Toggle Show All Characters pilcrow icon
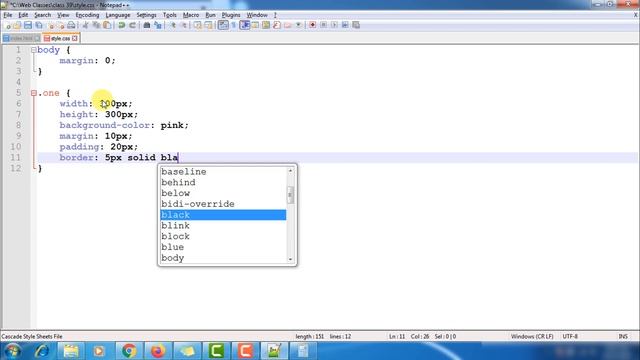640x360 pixels. [233, 25]
